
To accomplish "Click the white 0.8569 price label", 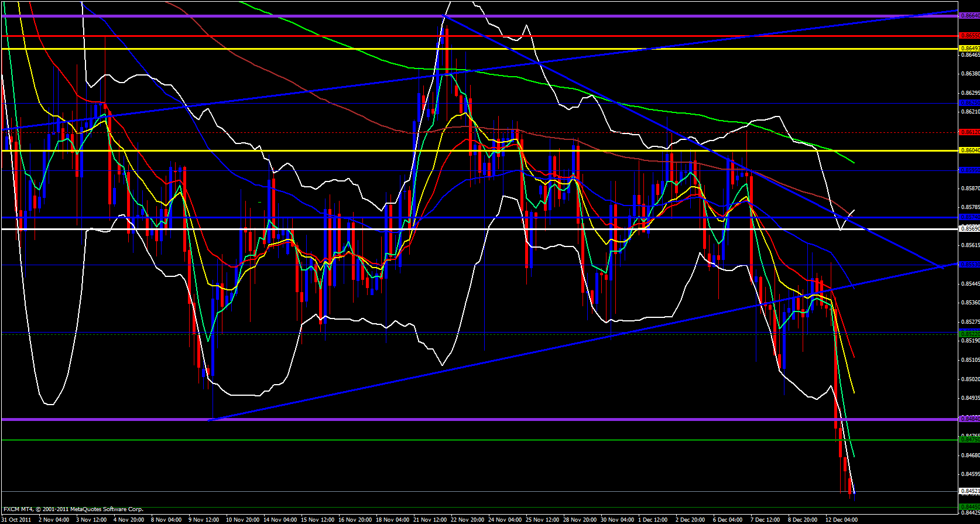I will pos(969,229).
